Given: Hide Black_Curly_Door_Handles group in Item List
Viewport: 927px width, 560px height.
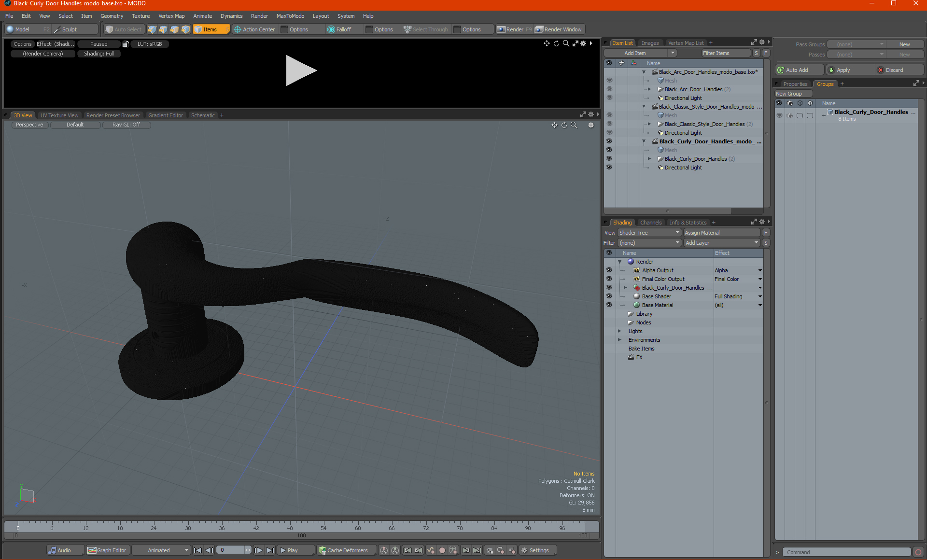Looking at the screenshot, I should pos(609,159).
